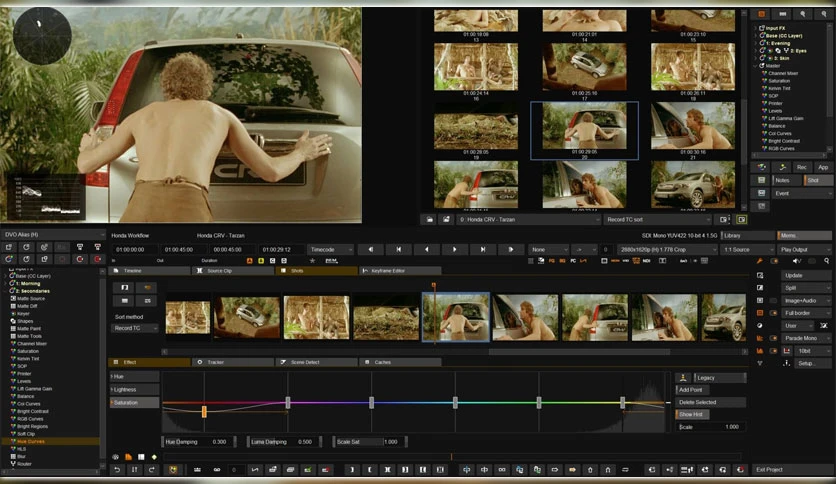The width and height of the screenshot is (836, 484).
Task: Click the BG view icon
Action: (x=562, y=261)
